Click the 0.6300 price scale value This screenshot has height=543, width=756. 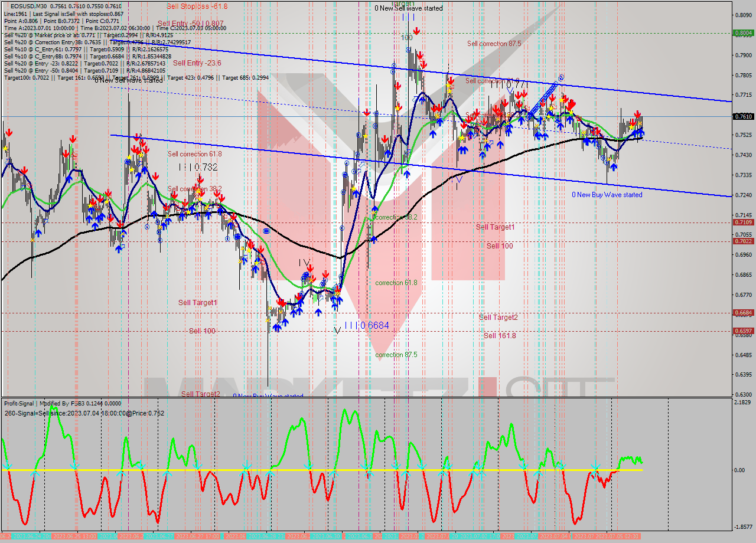point(742,394)
